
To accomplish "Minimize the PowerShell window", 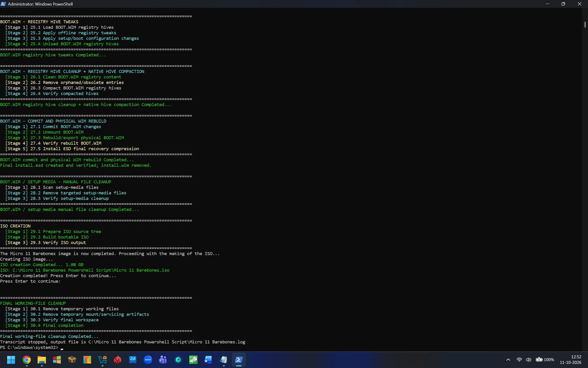I will pos(547,4).
